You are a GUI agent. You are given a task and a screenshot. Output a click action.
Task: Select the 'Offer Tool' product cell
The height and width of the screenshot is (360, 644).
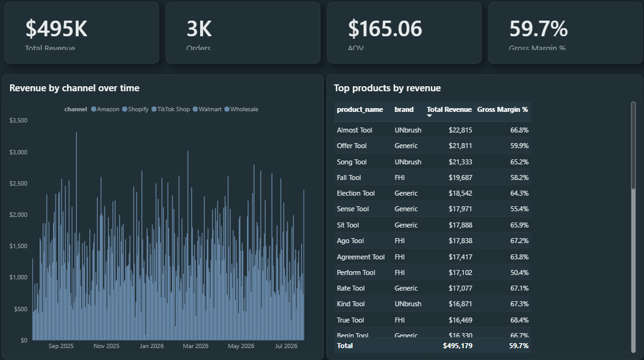click(351, 146)
